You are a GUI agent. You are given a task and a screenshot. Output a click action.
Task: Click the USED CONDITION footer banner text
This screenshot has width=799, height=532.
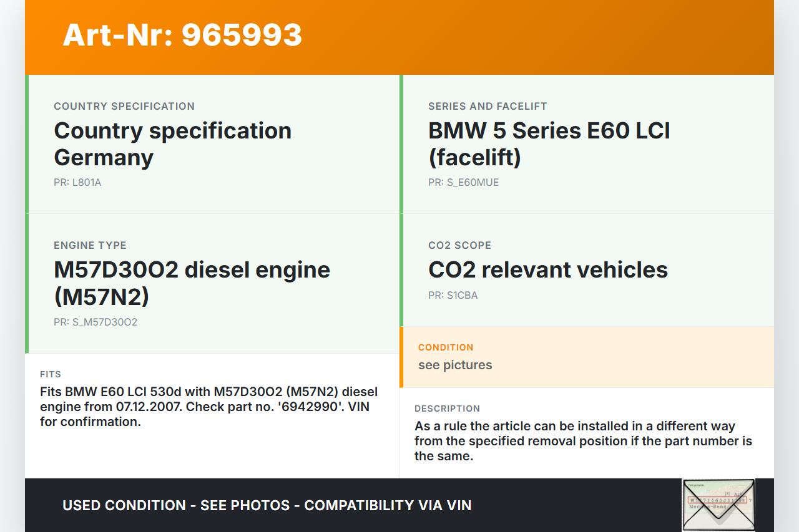267,505
